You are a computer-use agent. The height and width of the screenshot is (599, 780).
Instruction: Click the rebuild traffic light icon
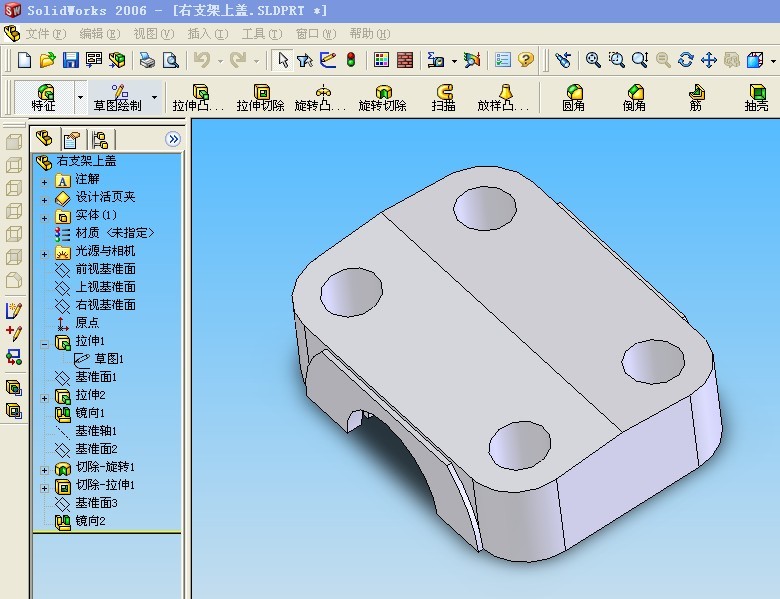[x=351, y=60]
